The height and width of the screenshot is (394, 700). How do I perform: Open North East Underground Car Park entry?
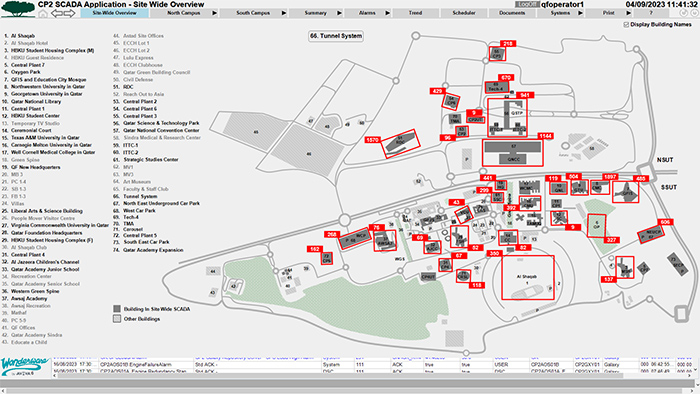[161, 203]
